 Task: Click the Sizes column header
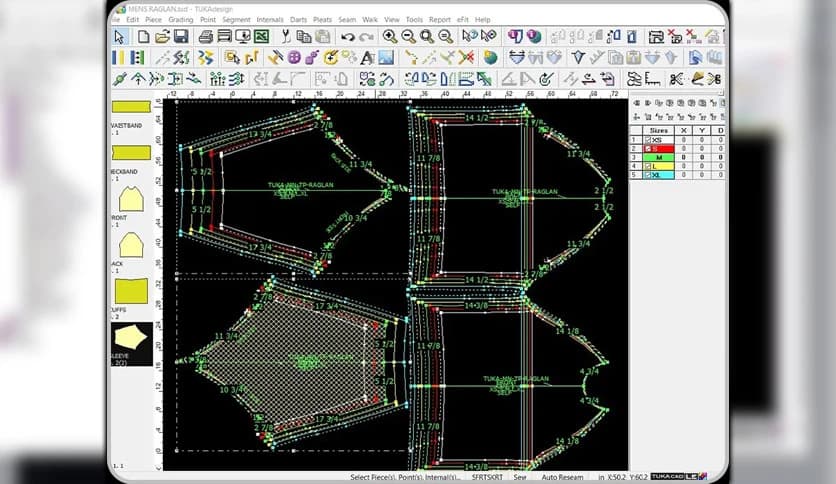pyautogui.click(x=659, y=129)
